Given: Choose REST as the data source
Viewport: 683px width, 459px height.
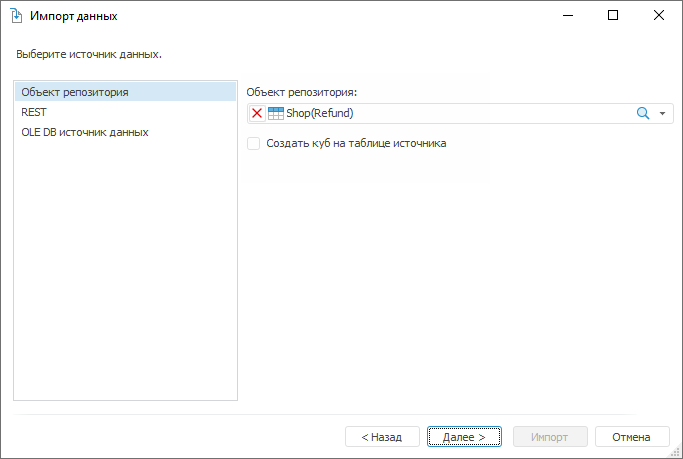Looking at the screenshot, I should click(34, 112).
